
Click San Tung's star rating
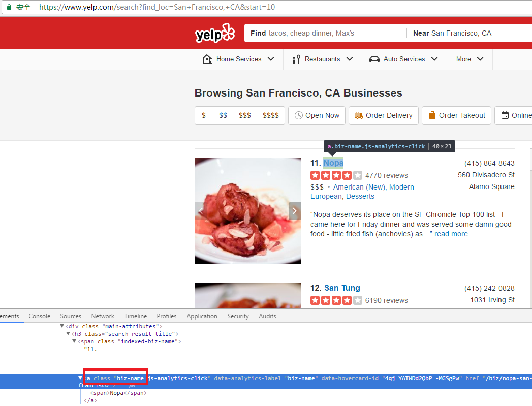tap(336, 300)
